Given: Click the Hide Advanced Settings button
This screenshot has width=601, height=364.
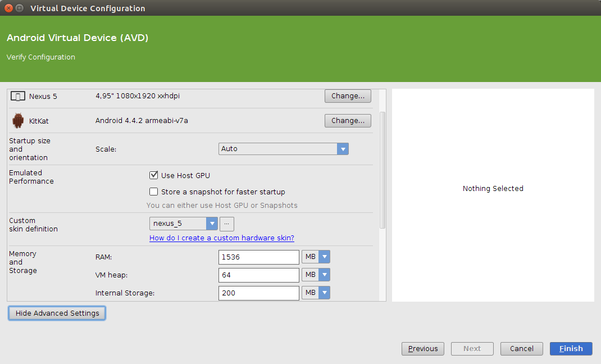Looking at the screenshot, I should point(57,313).
